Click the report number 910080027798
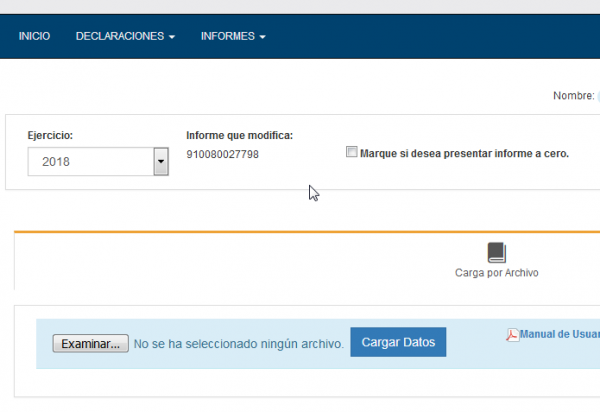Image resolution: width=600 pixels, height=412 pixels. [x=222, y=154]
